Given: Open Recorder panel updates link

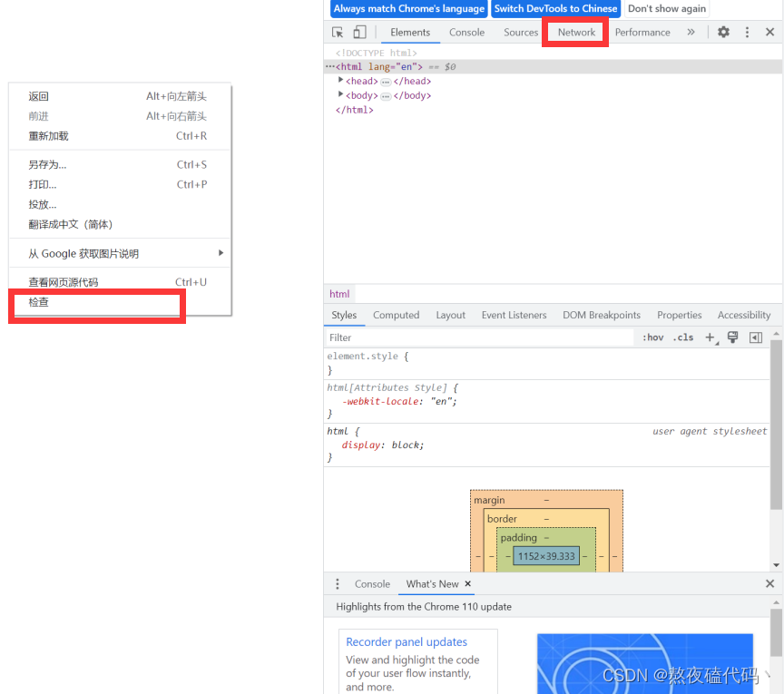Looking at the screenshot, I should (407, 642).
